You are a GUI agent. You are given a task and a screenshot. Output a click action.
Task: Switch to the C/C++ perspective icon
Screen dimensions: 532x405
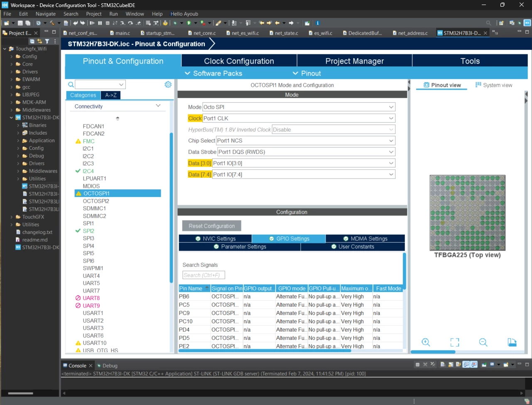(512, 23)
